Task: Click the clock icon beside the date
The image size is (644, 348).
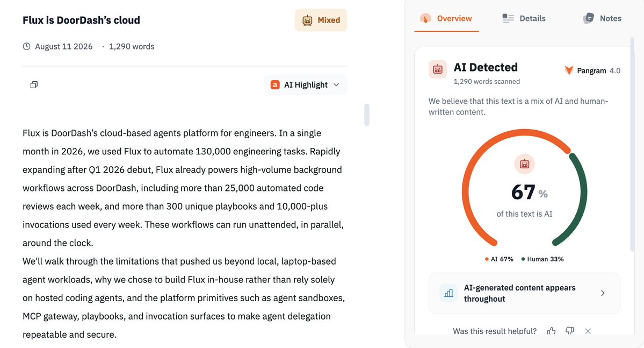Action: [x=27, y=46]
